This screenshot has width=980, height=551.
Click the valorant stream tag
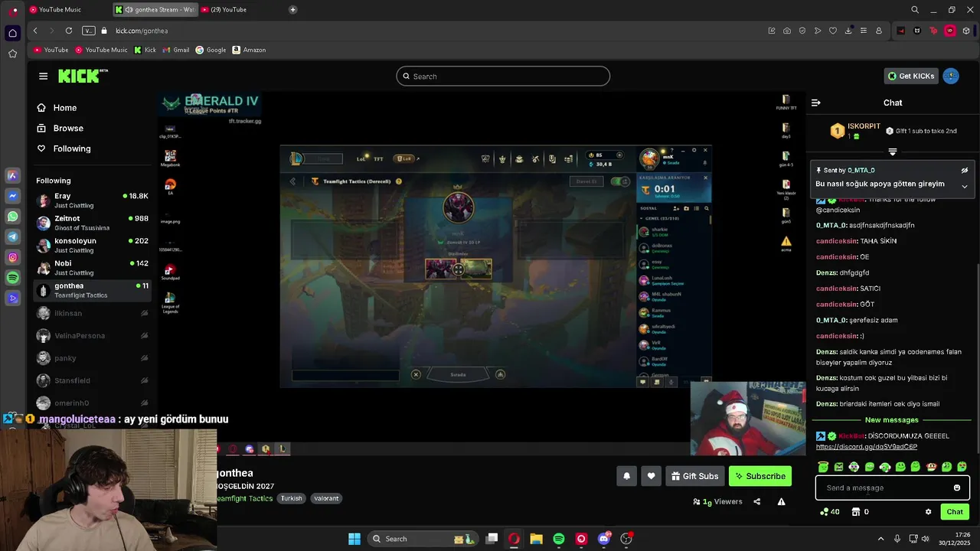(x=326, y=498)
